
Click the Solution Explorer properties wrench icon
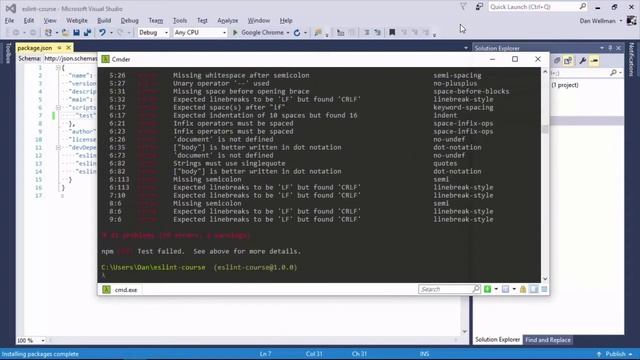[x=583, y=61]
